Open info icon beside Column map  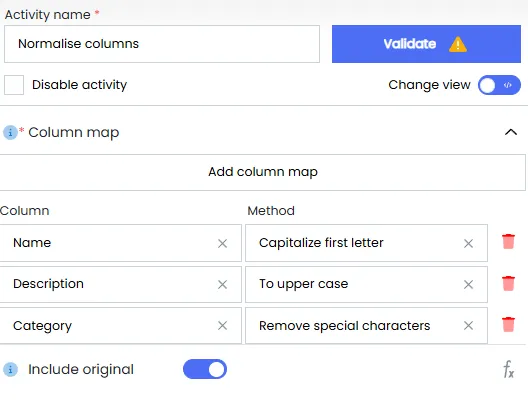(x=10, y=132)
